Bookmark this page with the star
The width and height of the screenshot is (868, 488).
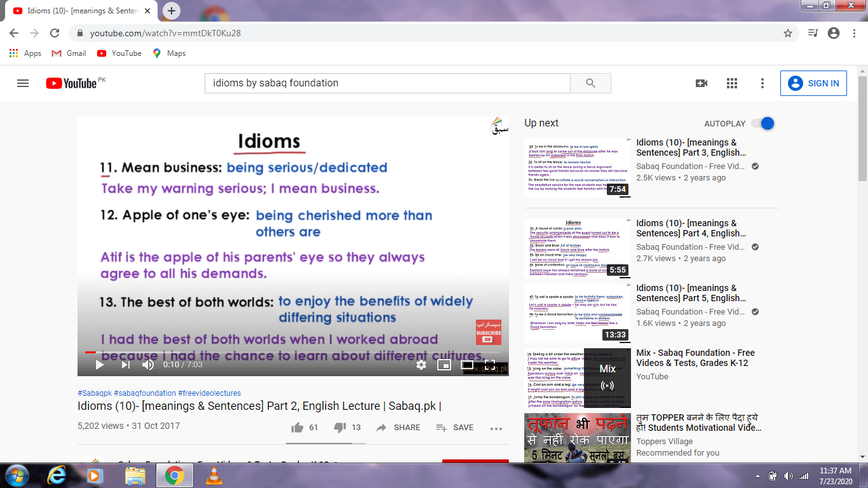click(x=788, y=33)
